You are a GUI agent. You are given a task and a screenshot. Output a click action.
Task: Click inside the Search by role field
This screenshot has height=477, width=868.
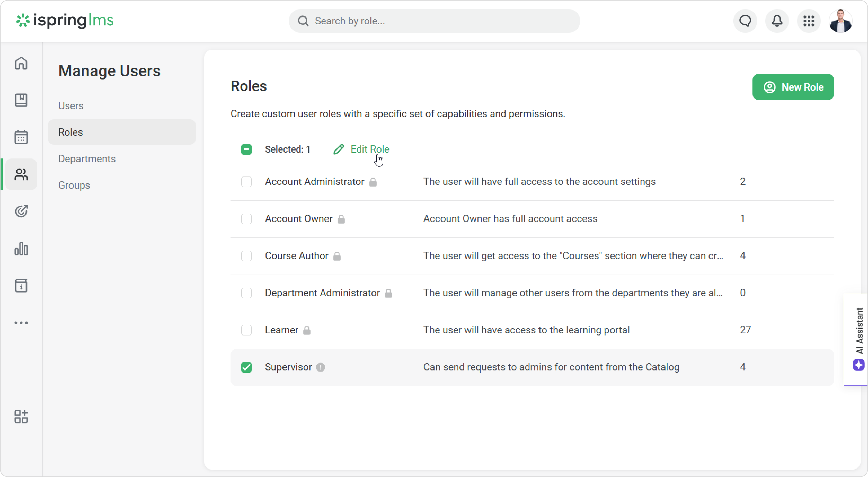tap(438, 21)
